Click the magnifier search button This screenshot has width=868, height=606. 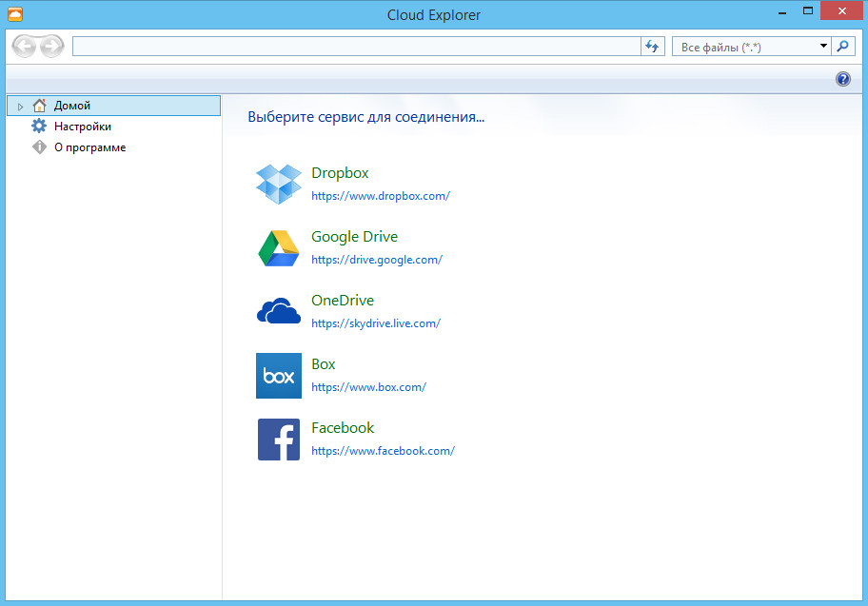842,47
